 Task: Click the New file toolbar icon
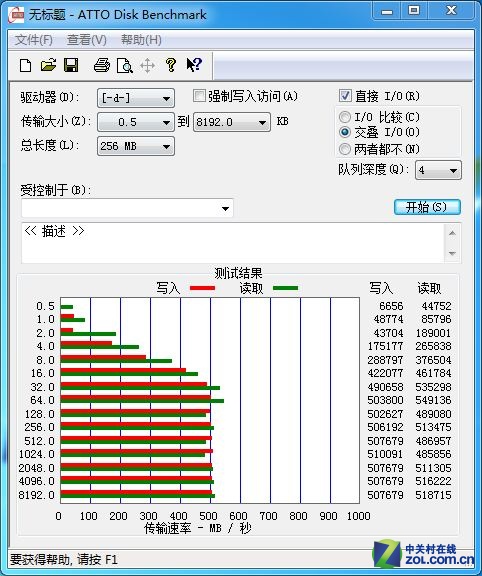(x=25, y=66)
